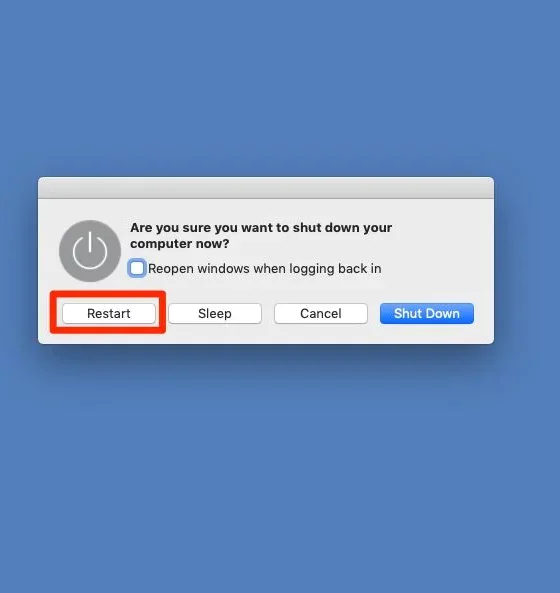
Task: Cancel the shut down dialog
Action: click(x=321, y=314)
